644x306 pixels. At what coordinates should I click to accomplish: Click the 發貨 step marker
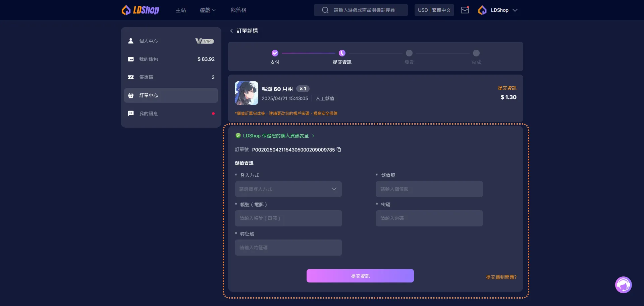click(x=409, y=53)
